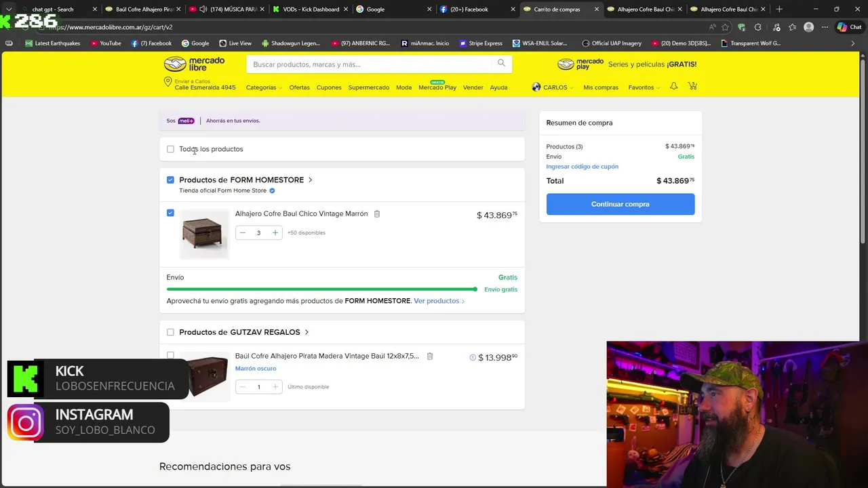868x488 pixels.
Task: Open the browser profile icon
Action: tap(808, 27)
